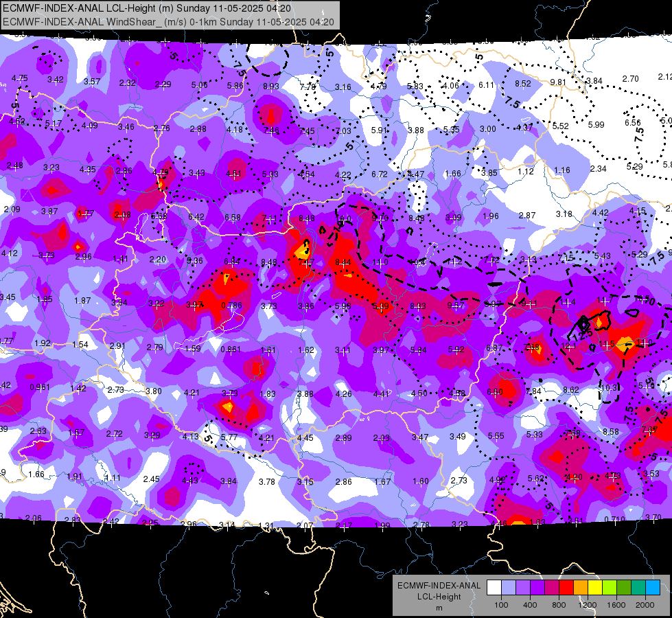Click the legend label 100

click(x=501, y=605)
